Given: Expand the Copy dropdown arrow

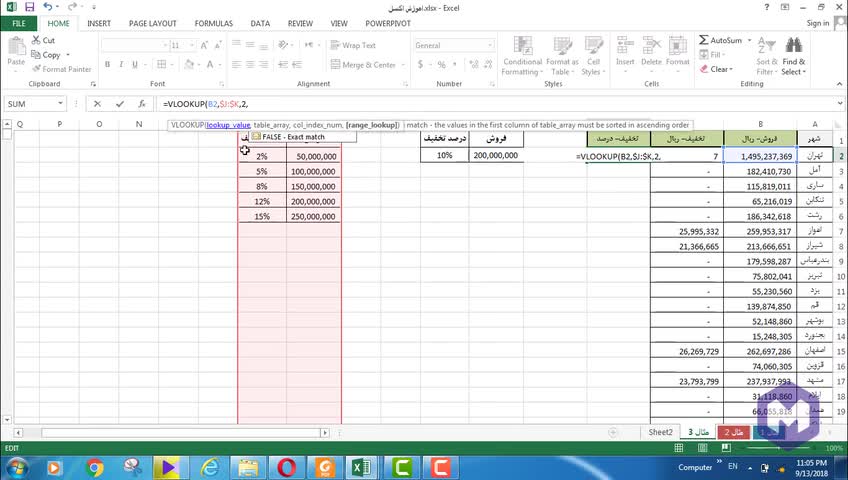Looking at the screenshot, I should (x=68, y=55).
